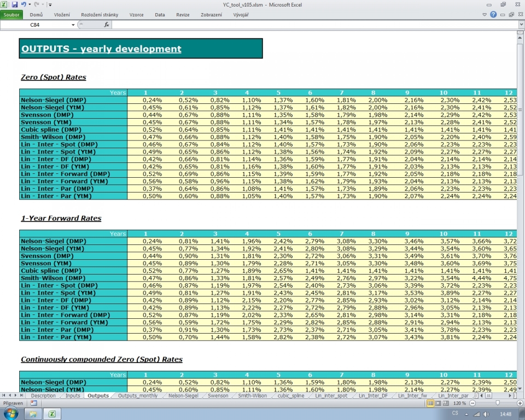Expand the formula bar with chevron
525x420 pixels.
pos(521,25)
